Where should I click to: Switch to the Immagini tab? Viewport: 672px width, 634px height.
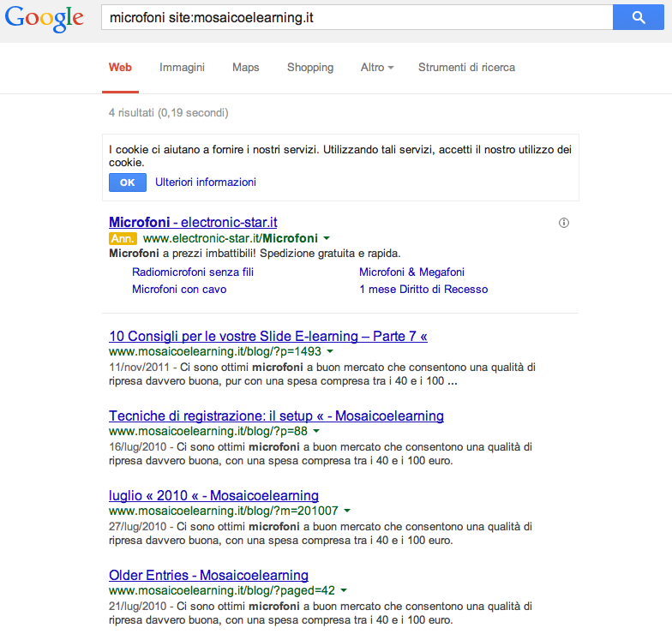pyautogui.click(x=182, y=68)
